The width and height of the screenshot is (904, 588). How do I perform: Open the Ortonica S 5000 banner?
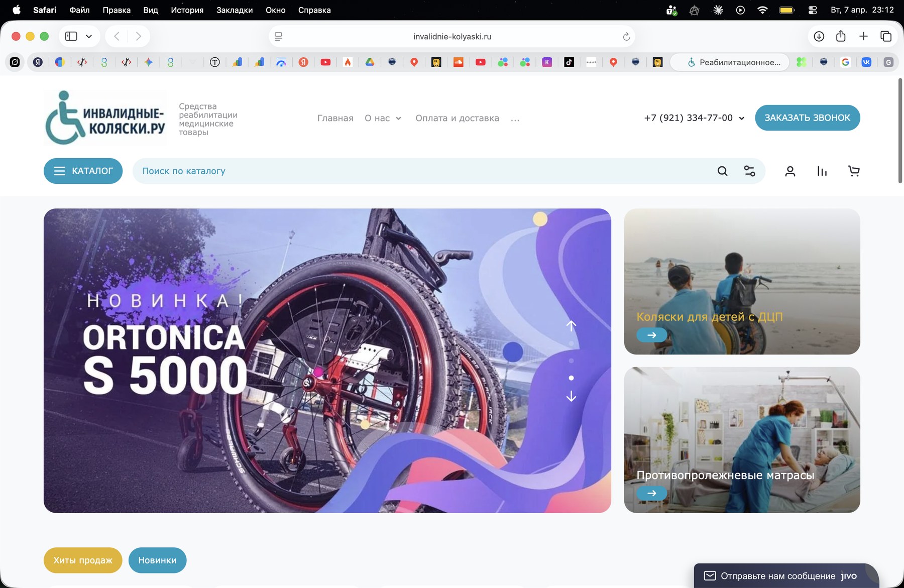[327, 361]
